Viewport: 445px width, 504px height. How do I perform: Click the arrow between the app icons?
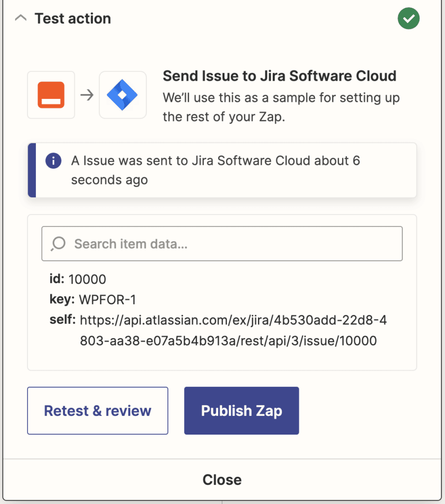[87, 94]
